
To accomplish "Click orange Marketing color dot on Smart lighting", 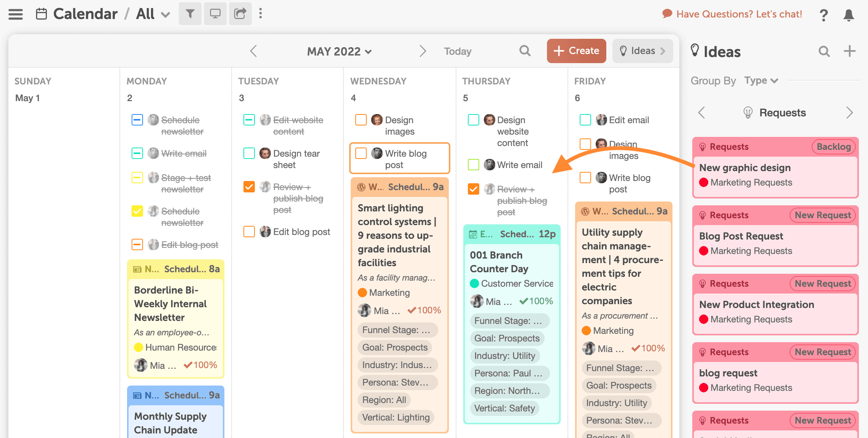I will pos(362,293).
